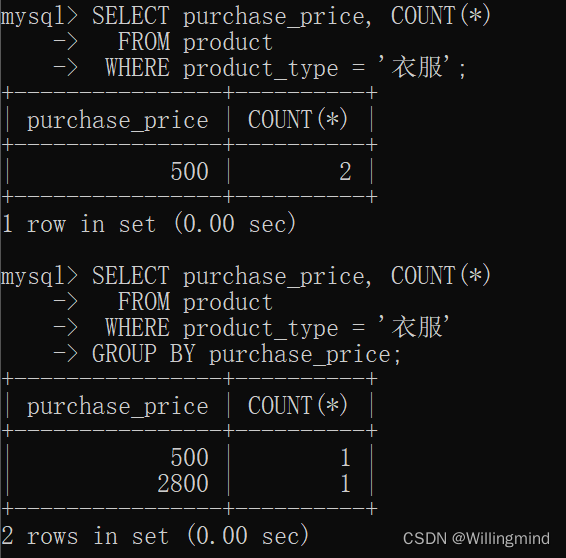Click the CSDN @Willingmind watermark

476,539
